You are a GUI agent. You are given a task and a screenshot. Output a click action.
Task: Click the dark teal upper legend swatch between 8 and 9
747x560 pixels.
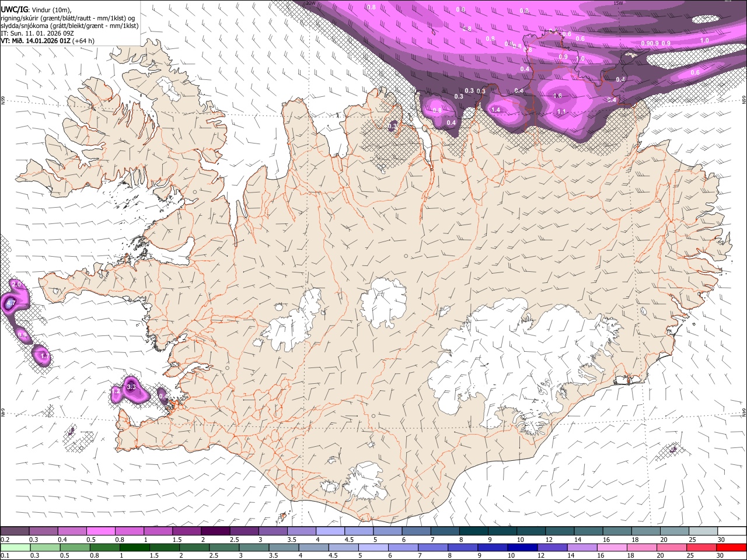[x=473, y=531]
